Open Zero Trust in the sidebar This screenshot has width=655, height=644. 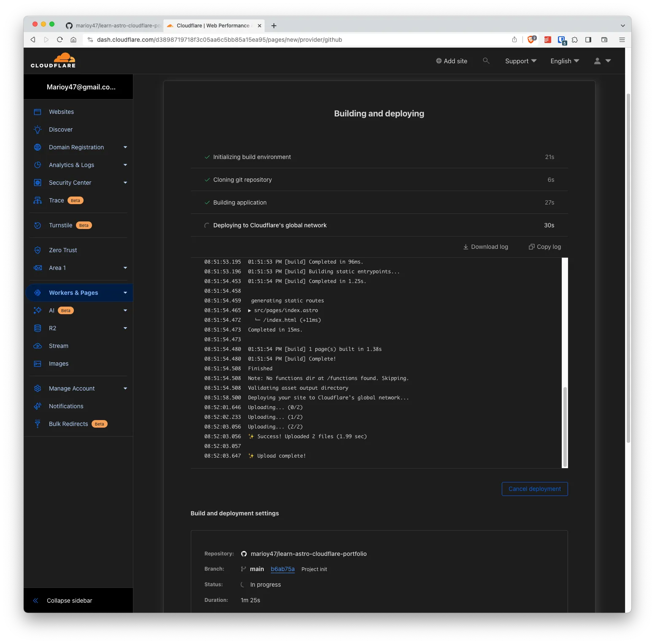pos(63,250)
